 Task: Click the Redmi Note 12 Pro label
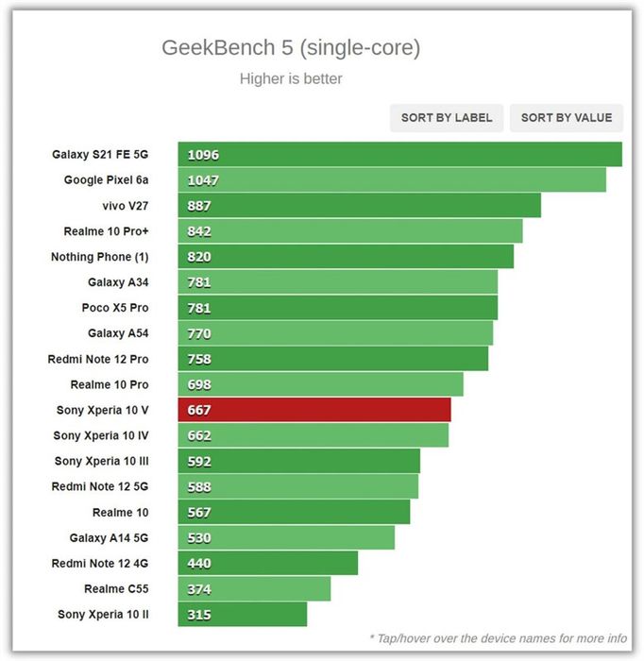pyautogui.click(x=98, y=359)
